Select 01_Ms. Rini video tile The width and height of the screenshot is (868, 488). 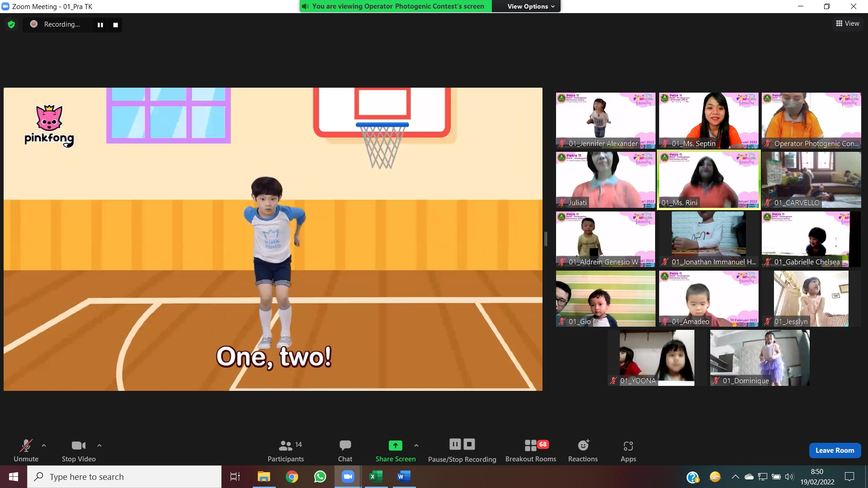point(708,180)
